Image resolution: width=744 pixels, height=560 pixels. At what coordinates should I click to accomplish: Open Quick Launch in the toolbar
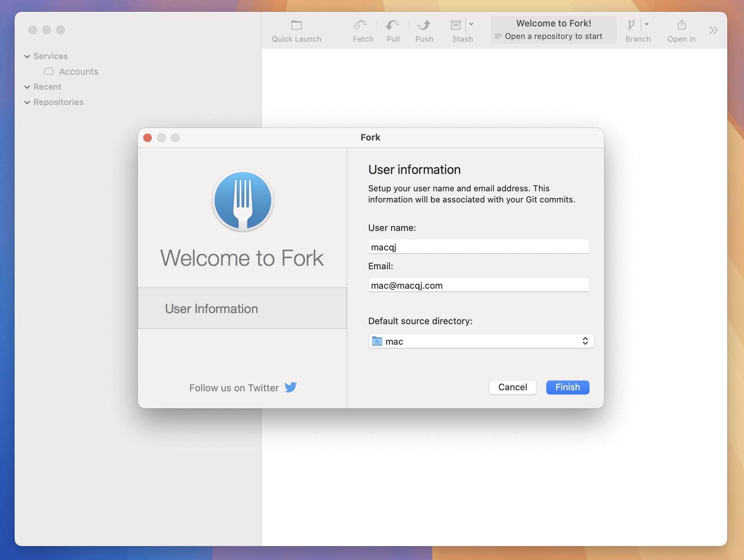[x=296, y=31]
